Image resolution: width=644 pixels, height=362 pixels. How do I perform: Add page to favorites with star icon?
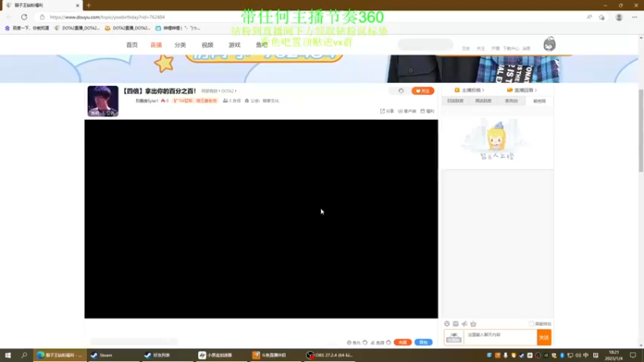[x=601, y=17]
